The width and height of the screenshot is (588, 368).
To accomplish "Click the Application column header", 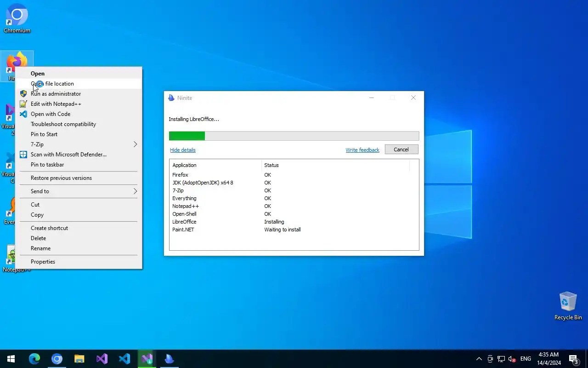I will 215,165.
